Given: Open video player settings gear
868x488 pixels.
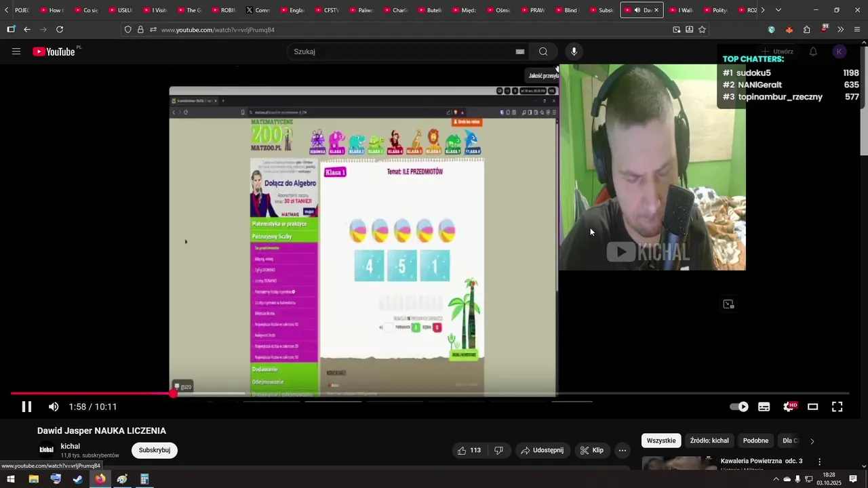Looking at the screenshot, I should click(789, 407).
